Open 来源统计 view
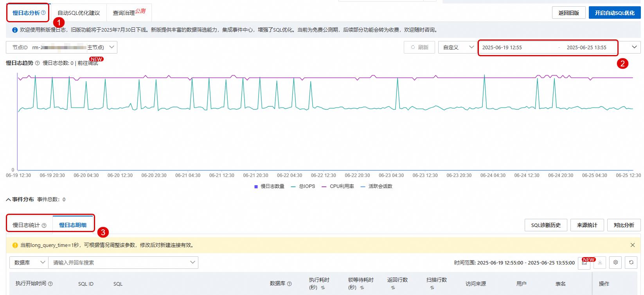 587,225
